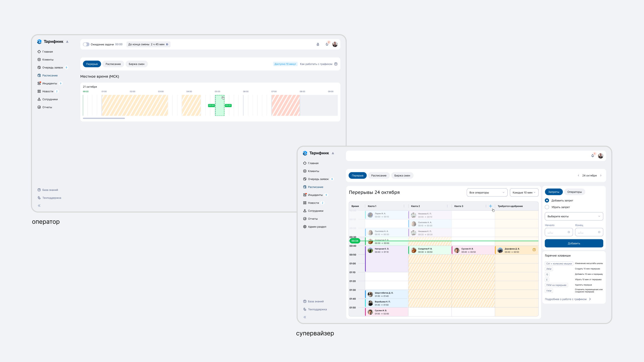644x362 pixels.
Task: Expand the Каждые 10 мин dropdown
Action: [524, 193]
